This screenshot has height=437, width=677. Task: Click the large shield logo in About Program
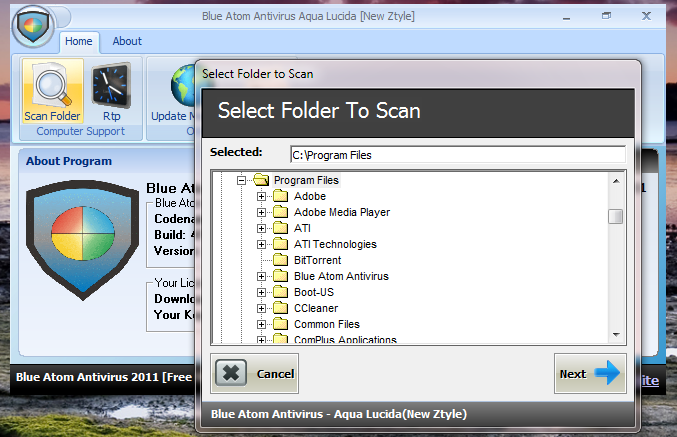[82, 240]
